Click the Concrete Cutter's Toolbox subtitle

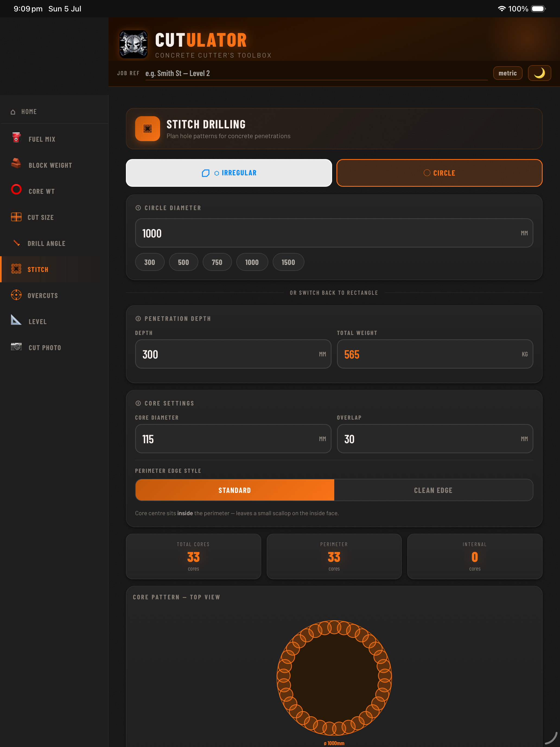pos(213,55)
